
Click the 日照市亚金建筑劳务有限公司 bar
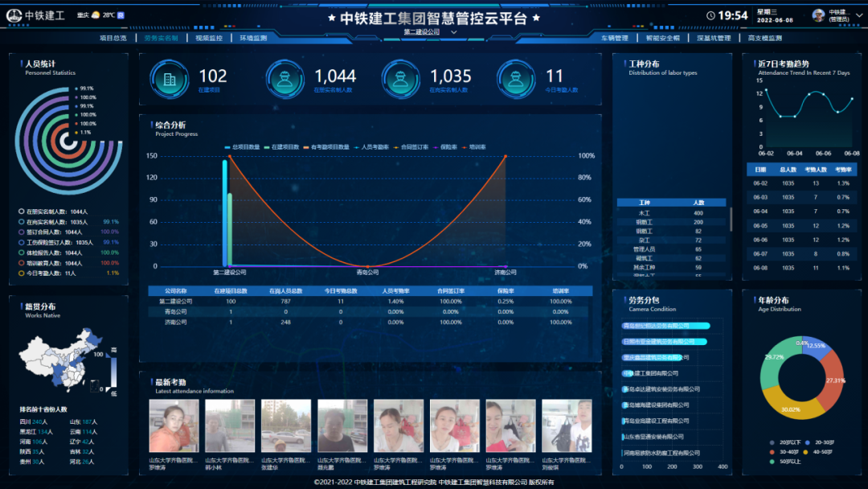[665, 342]
